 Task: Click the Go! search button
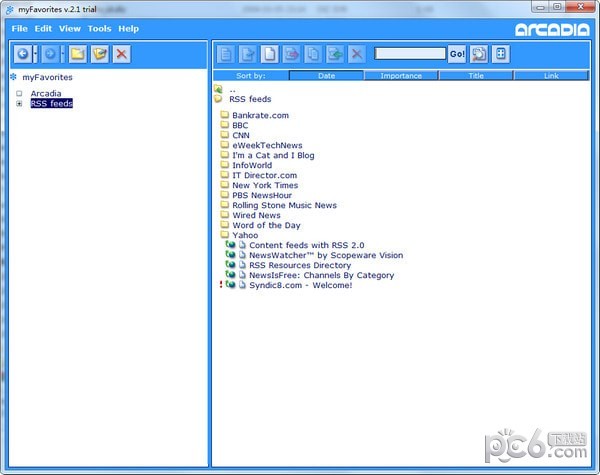(457, 54)
